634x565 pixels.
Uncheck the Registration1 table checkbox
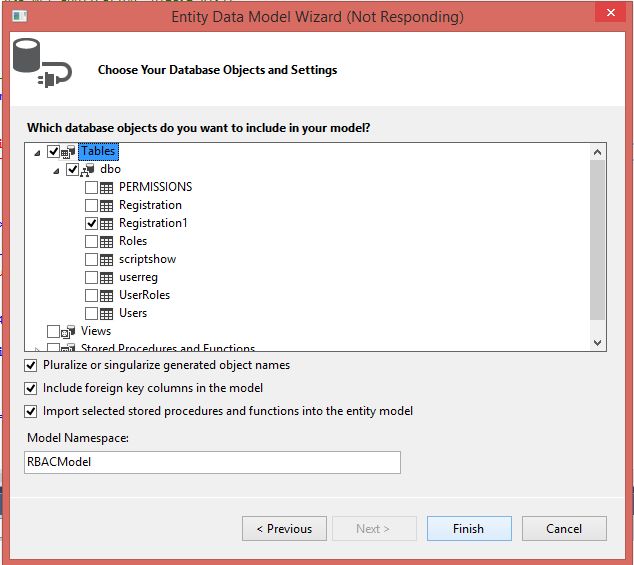(x=91, y=223)
